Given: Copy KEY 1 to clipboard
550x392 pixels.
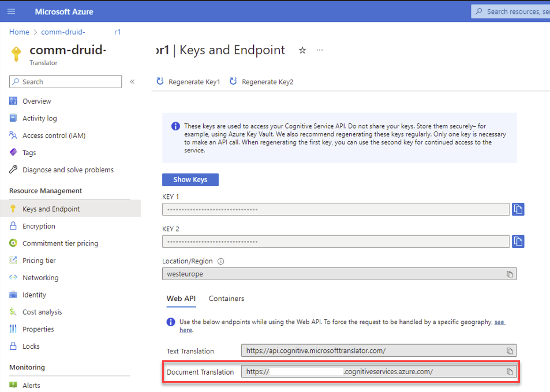Looking at the screenshot, I should coord(518,209).
